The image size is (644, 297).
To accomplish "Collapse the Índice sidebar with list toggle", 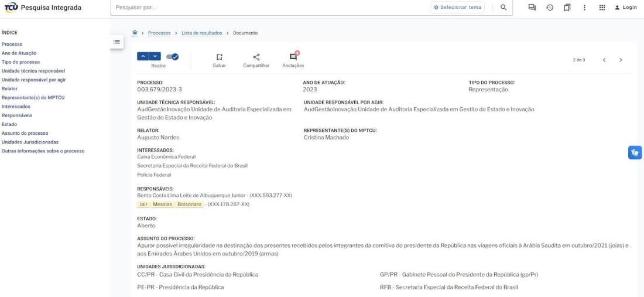I will [x=117, y=42].
